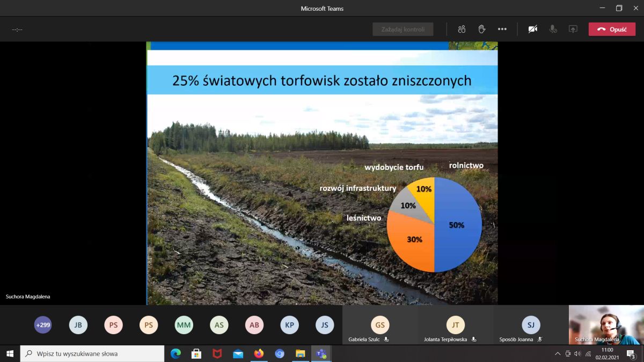Select the JB participant avatar
Image resolution: width=644 pixels, height=362 pixels.
(x=78, y=324)
